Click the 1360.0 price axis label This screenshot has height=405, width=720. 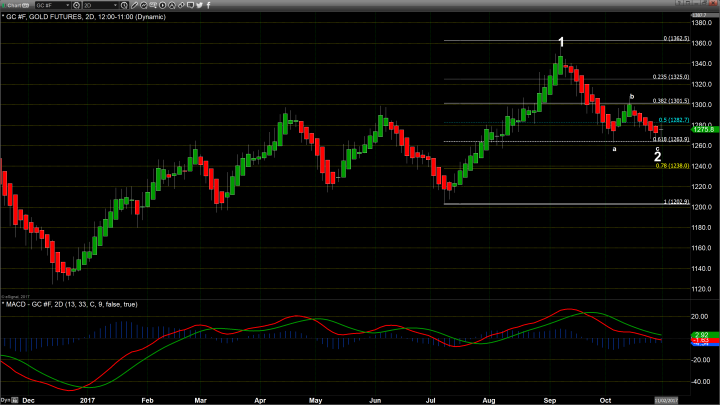(702, 43)
